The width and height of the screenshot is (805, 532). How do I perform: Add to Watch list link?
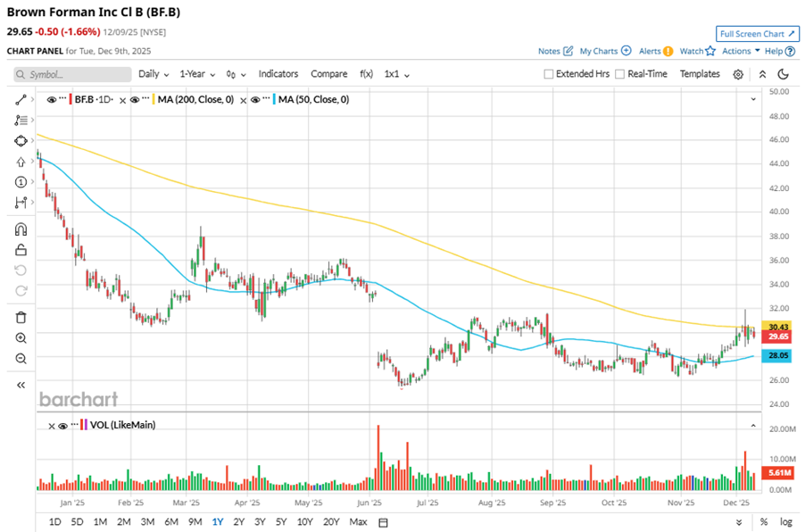[x=697, y=51]
